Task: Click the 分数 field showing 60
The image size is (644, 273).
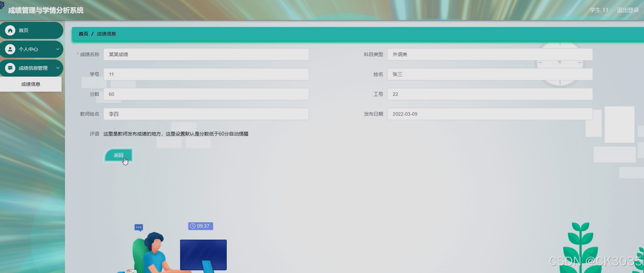Action: (206, 94)
